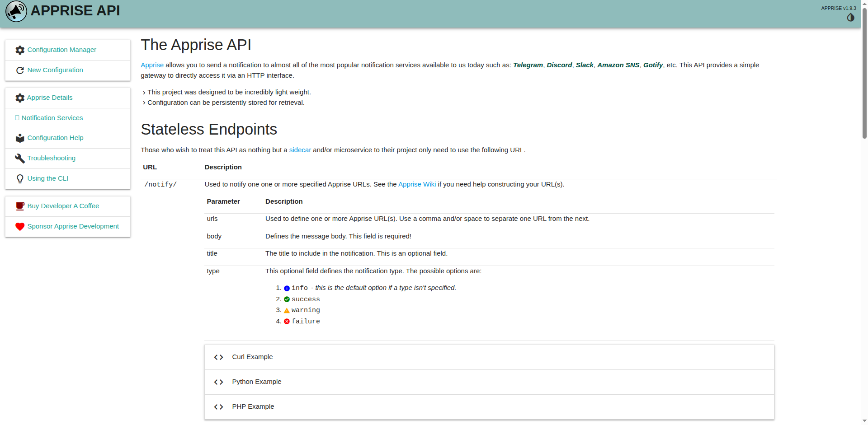Follow Sponsor Apprise Development link
Image resolution: width=868 pixels, height=425 pixels.
[68, 226]
